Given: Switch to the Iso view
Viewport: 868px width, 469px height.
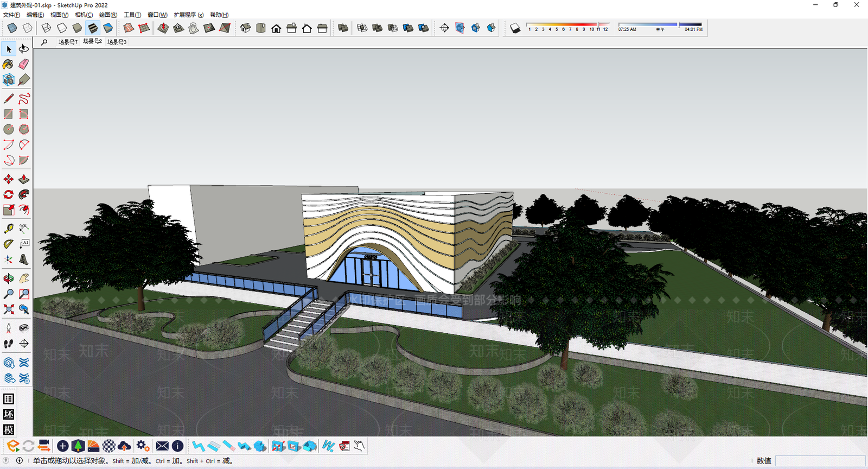Looking at the screenshot, I should (x=246, y=28).
